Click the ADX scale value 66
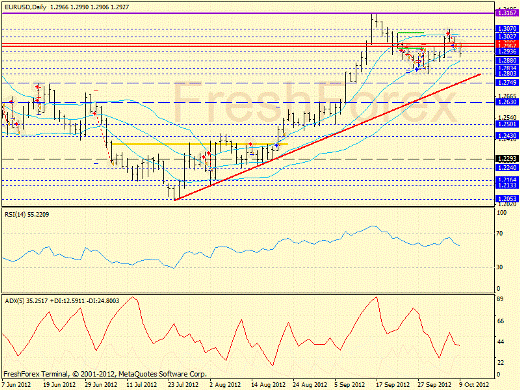 (500, 321)
